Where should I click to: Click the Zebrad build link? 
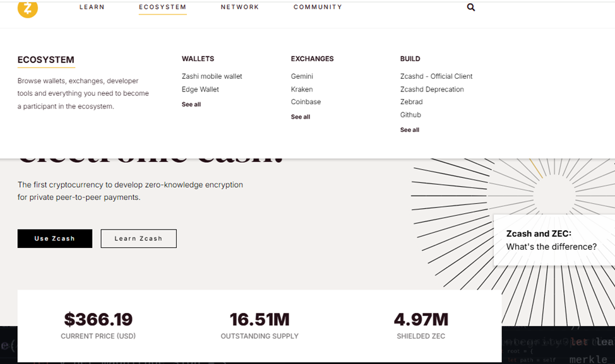click(412, 102)
